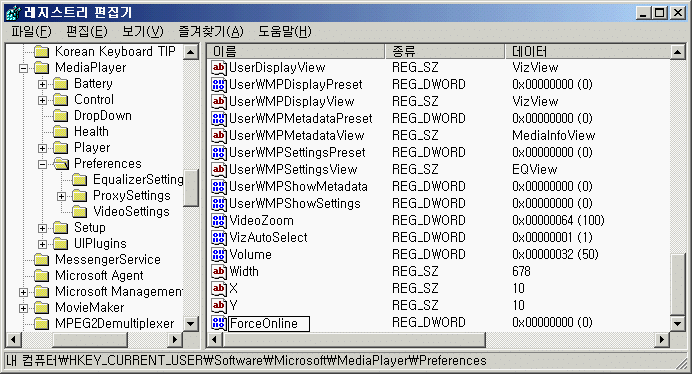Click the EQView data cell
Viewport: 692px width, 374px height.
point(534,170)
